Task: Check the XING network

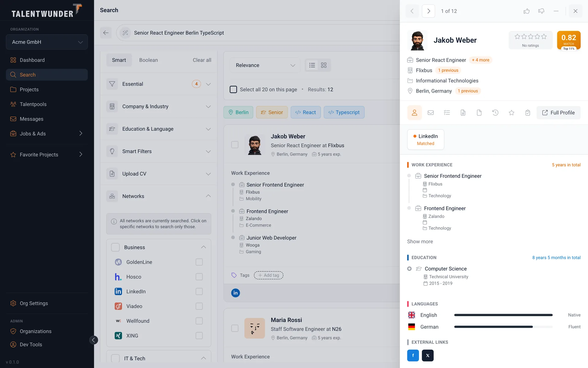Action: (x=199, y=335)
